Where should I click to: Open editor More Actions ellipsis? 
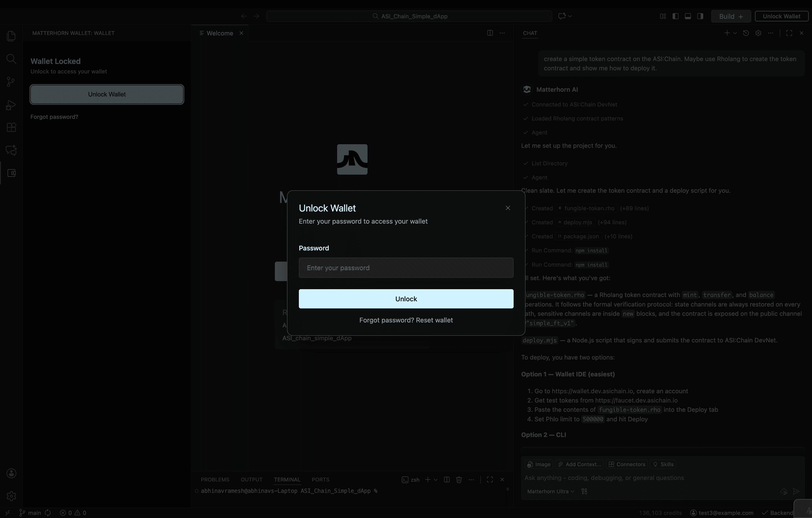click(502, 33)
